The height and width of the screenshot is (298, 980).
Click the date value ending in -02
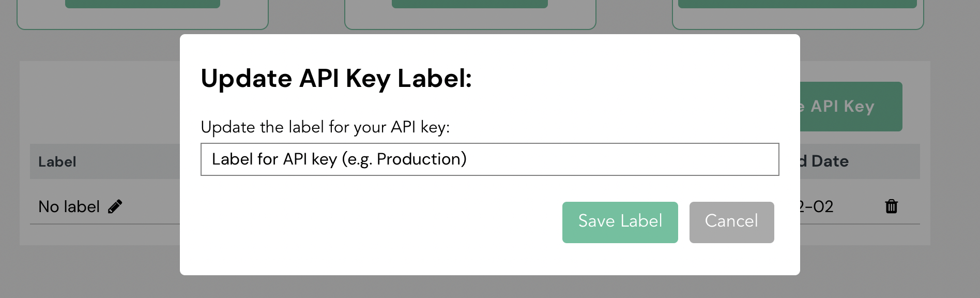[817, 206]
